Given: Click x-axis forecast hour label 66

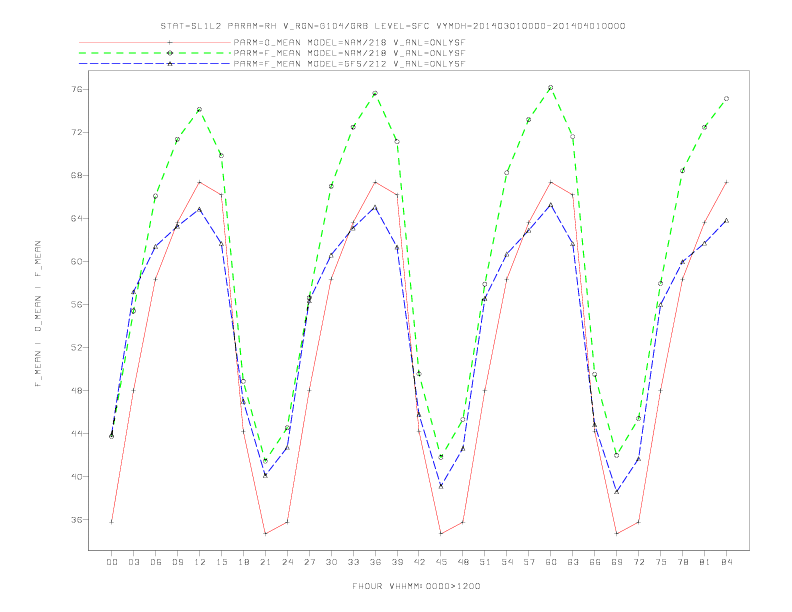Looking at the screenshot, I should [x=595, y=562].
